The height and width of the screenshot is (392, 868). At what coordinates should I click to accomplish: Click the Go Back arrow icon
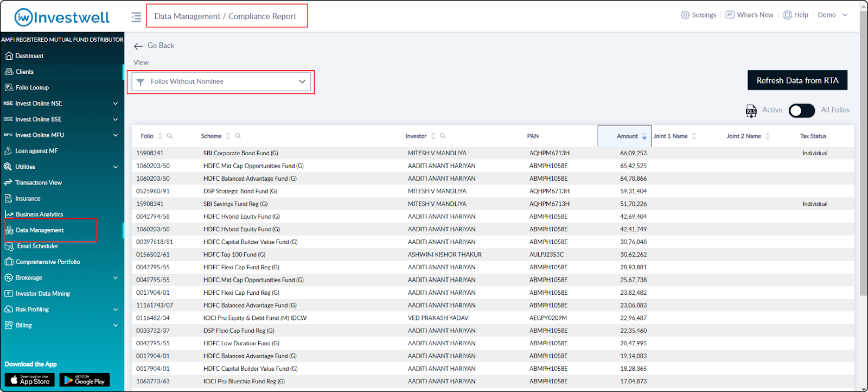138,46
